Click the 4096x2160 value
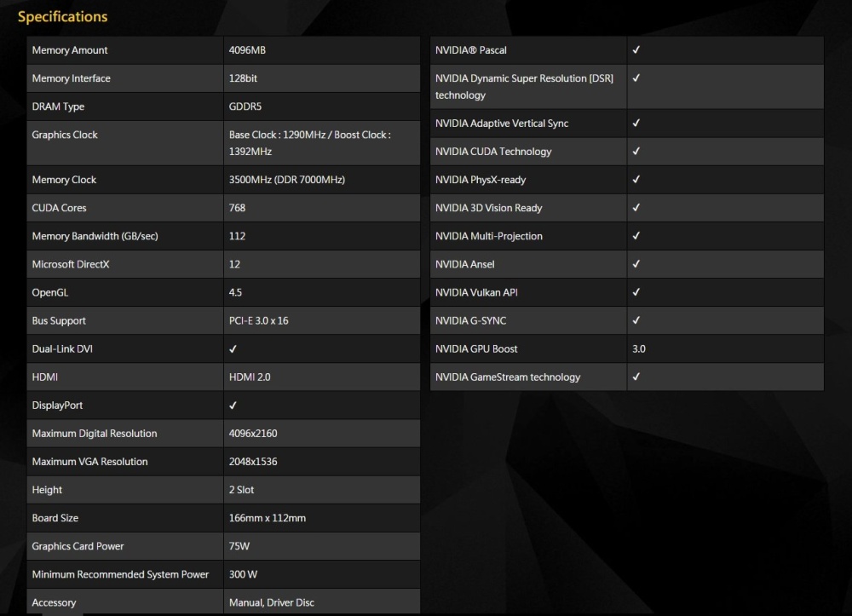 pos(253,434)
